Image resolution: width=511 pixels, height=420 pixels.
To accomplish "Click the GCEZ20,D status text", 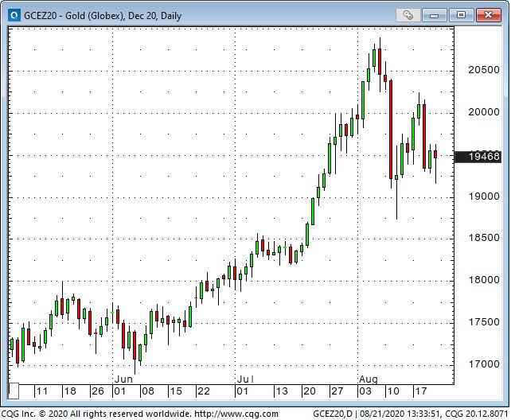I will [x=333, y=414].
